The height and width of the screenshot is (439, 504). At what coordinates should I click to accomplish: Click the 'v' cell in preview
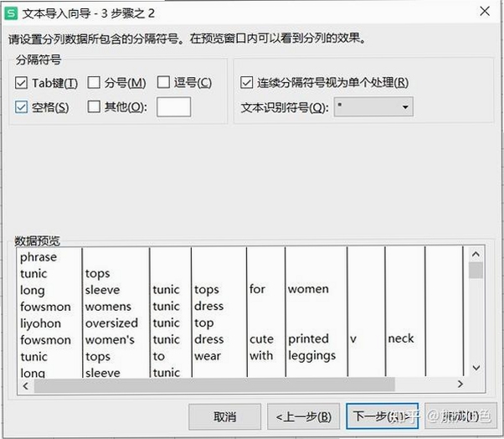pyautogui.click(x=353, y=339)
